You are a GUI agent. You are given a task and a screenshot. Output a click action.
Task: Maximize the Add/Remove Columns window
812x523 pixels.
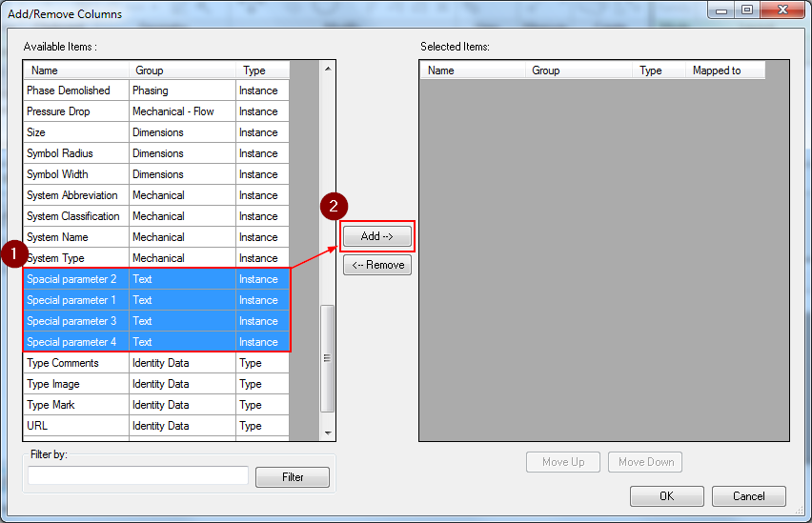(x=747, y=10)
